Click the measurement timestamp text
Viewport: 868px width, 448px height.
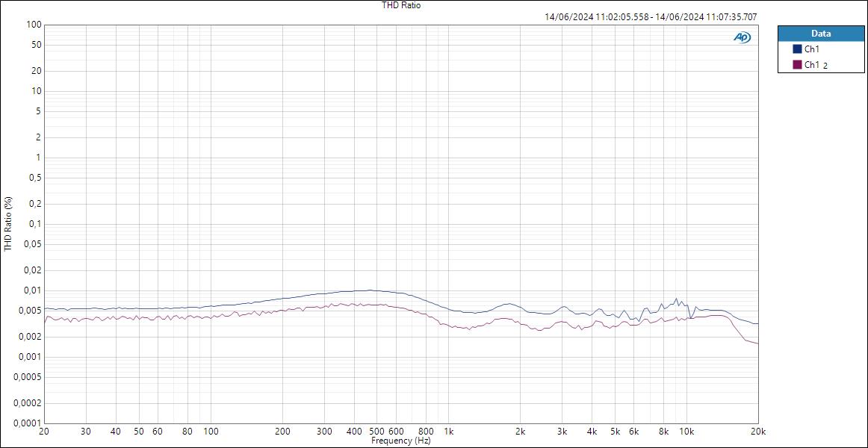click(650, 15)
